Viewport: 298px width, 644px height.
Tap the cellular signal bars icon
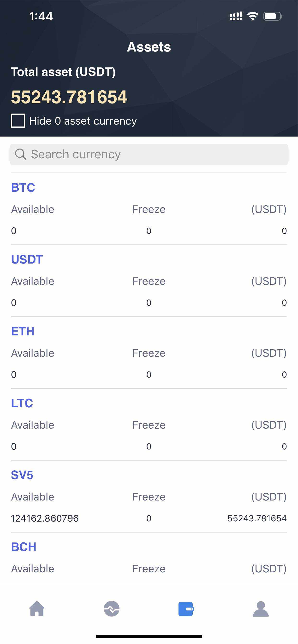pos(236,16)
